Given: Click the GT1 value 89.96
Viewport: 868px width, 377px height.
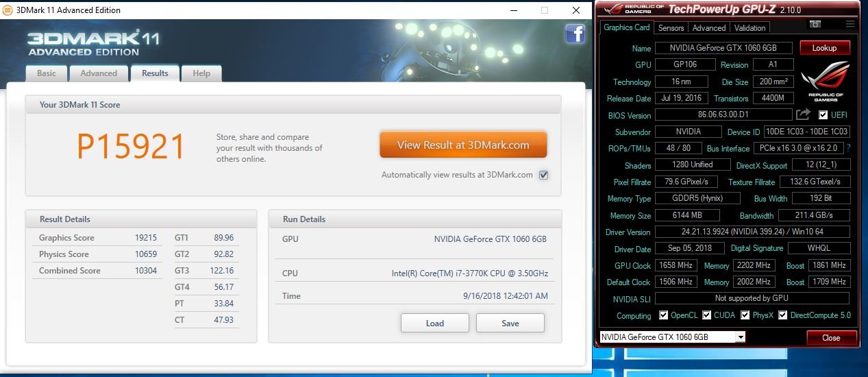Looking at the screenshot, I should 224,238.
